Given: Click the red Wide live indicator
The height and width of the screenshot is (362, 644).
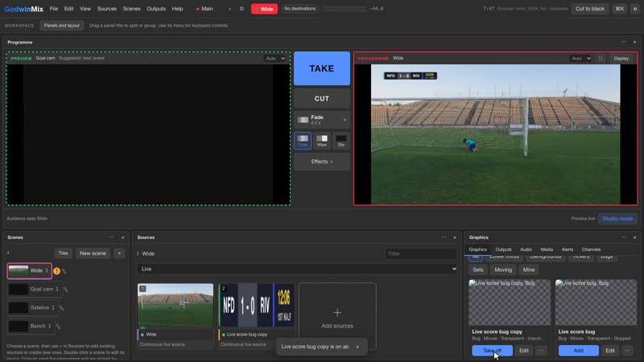Looking at the screenshot, I should (x=264, y=9).
